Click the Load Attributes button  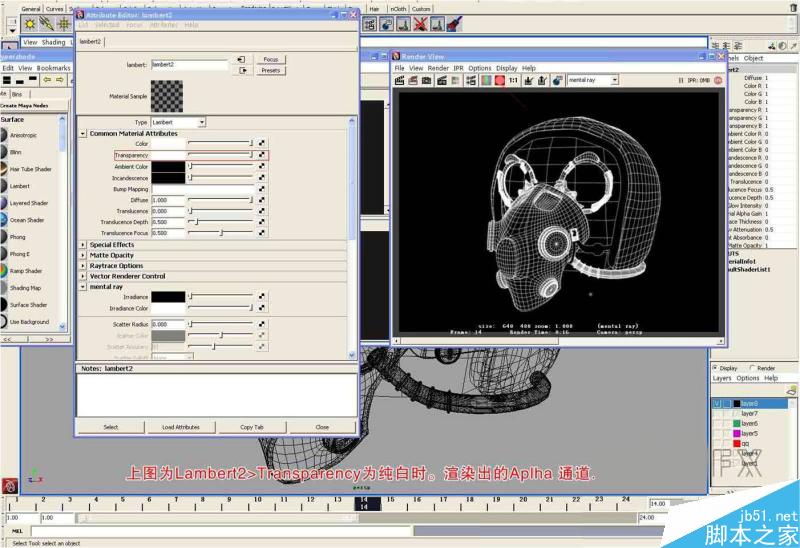click(x=181, y=427)
